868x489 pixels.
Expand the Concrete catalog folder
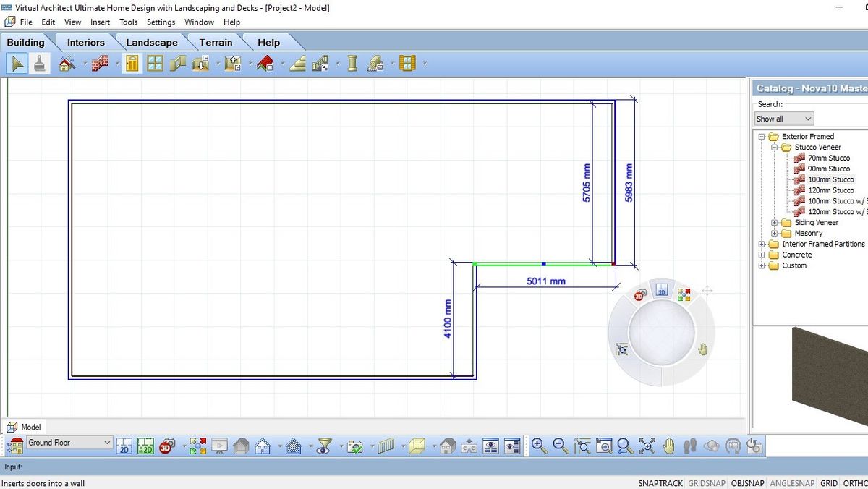762,255
